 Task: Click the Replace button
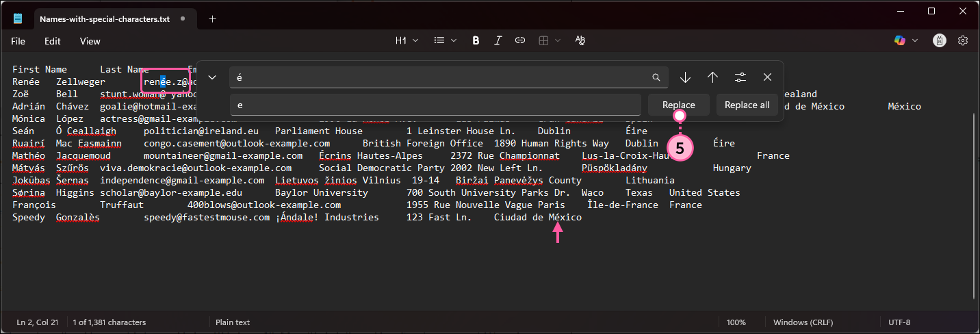click(679, 105)
